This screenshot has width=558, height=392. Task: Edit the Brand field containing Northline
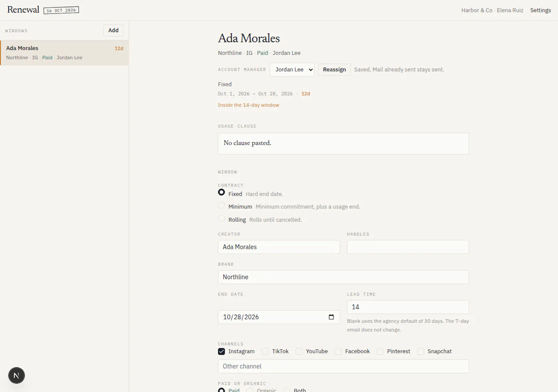[x=344, y=277]
